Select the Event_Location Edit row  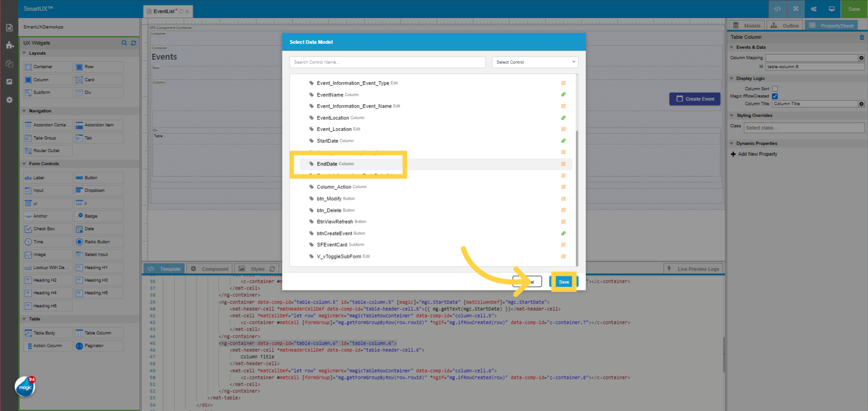point(436,129)
